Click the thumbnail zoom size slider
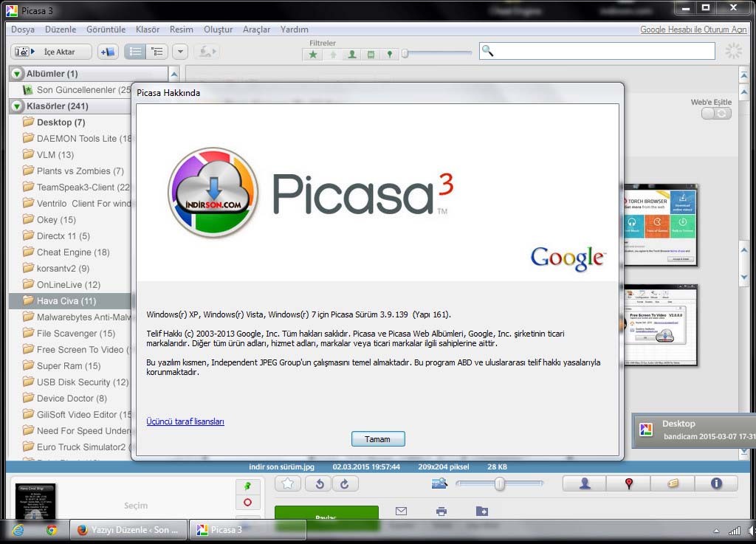Viewport: 756px width, 544px height. pos(500,483)
